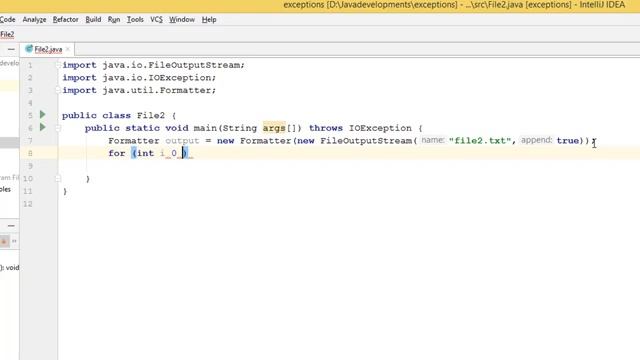Click line number 12 in the gutter
This screenshot has width=640, height=360.
tap(28, 204)
